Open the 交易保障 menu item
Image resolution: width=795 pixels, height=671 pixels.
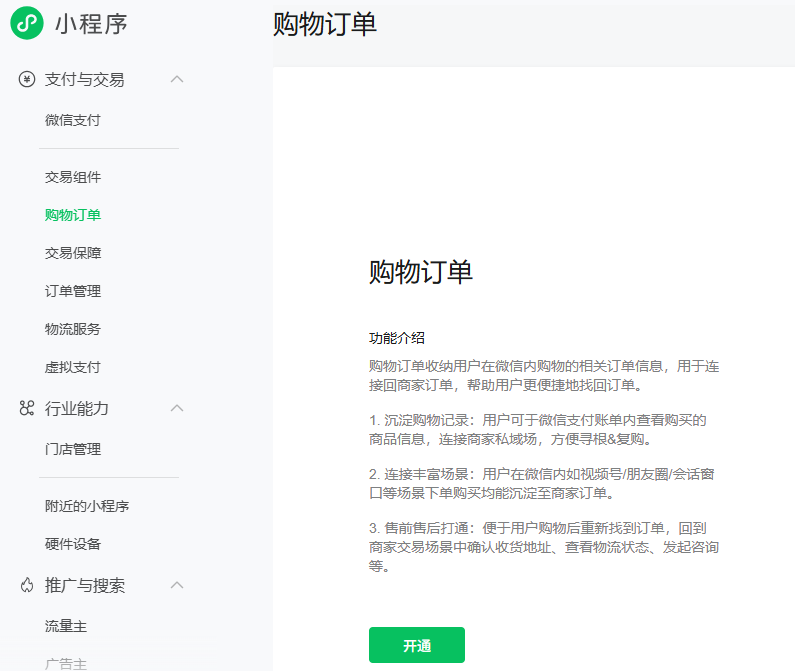(x=73, y=253)
